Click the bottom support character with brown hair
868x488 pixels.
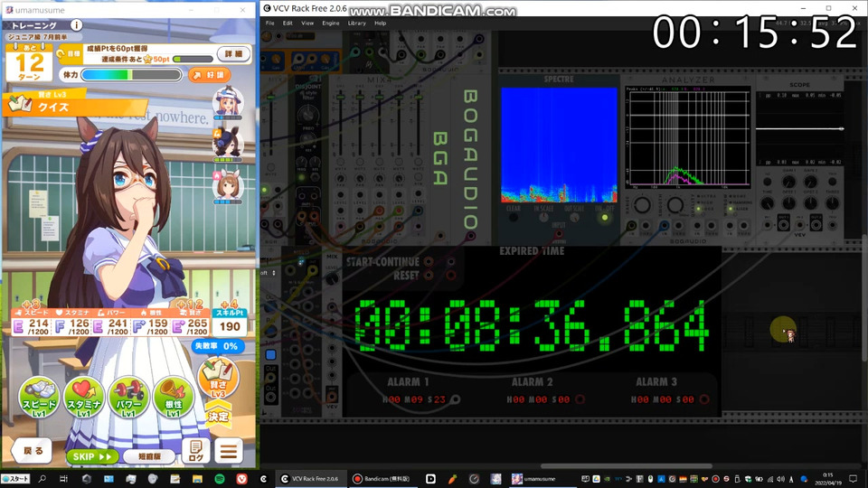pos(228,187)
